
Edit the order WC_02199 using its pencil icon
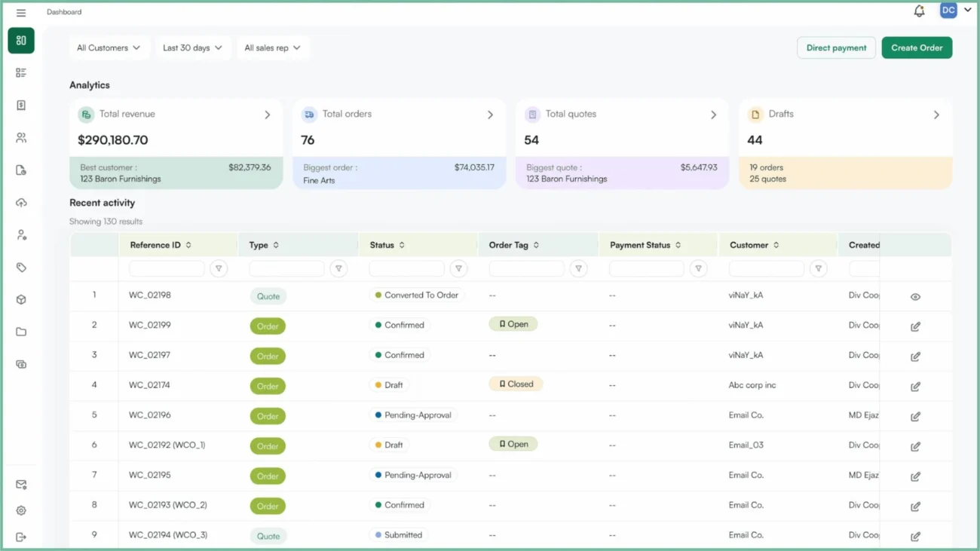pyautogui.click(x=915, y=326)
